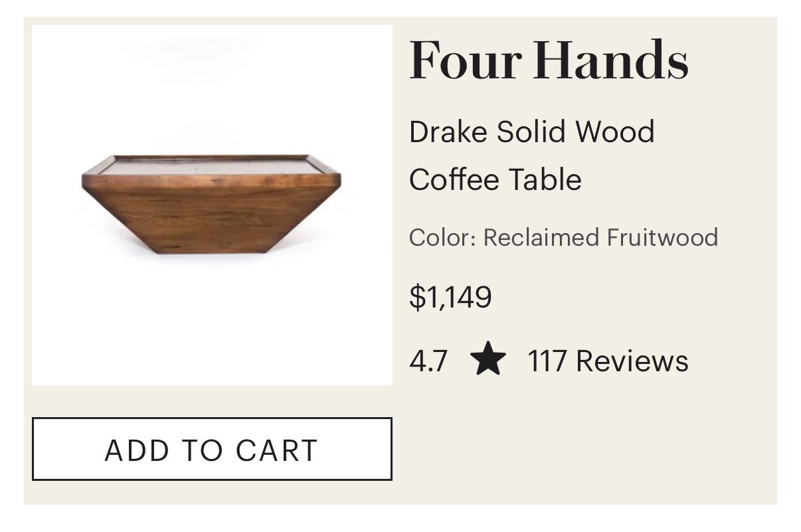Open the 117 Reviews link

click(x=608, y=361)
